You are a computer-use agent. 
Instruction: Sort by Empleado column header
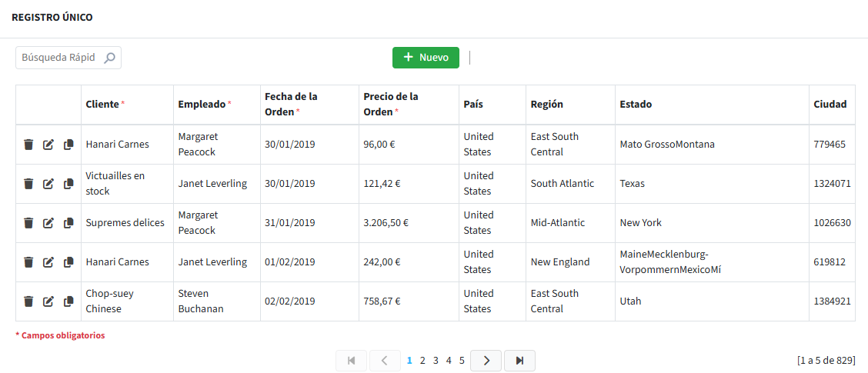(202, 105)
